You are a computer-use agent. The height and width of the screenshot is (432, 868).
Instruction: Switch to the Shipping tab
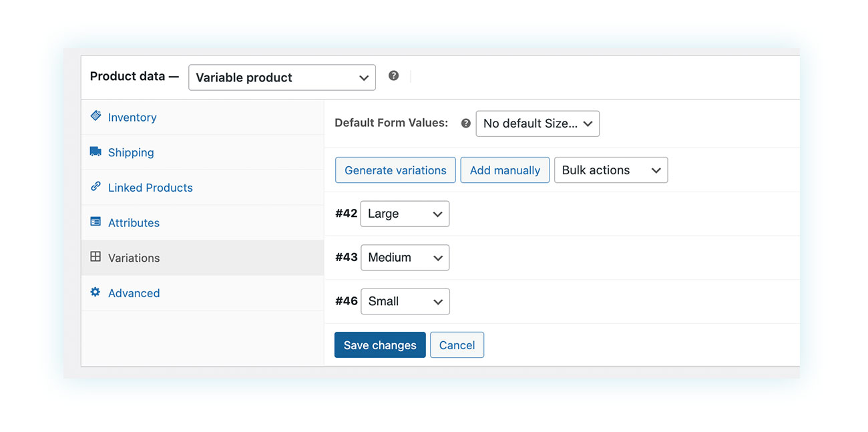point(202,152)
